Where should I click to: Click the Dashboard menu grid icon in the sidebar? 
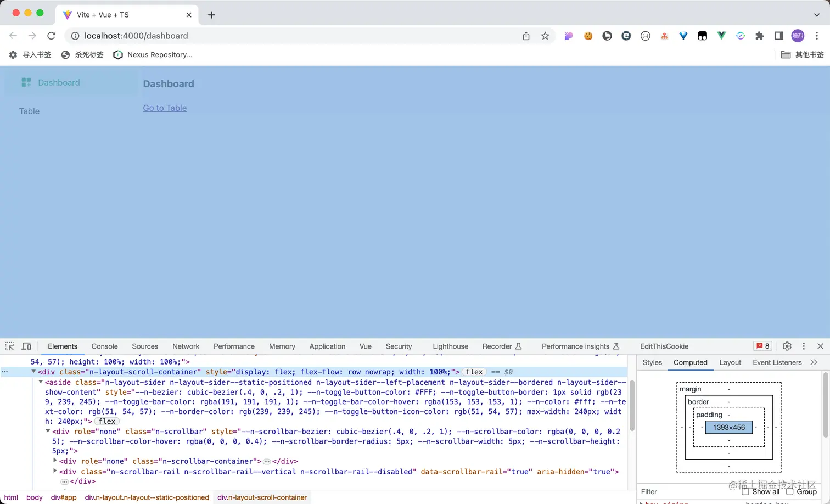point(26,82)
